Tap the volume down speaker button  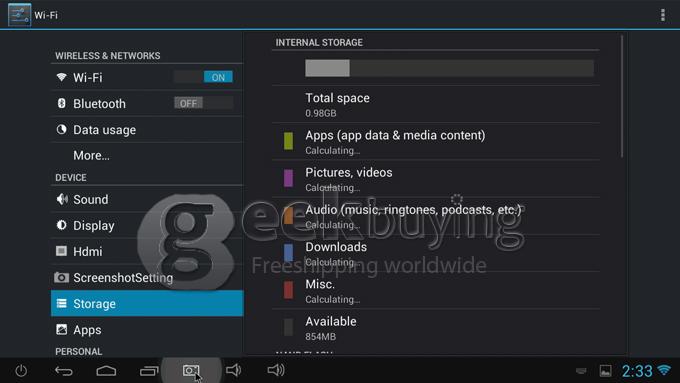click(x=233, y=370)
